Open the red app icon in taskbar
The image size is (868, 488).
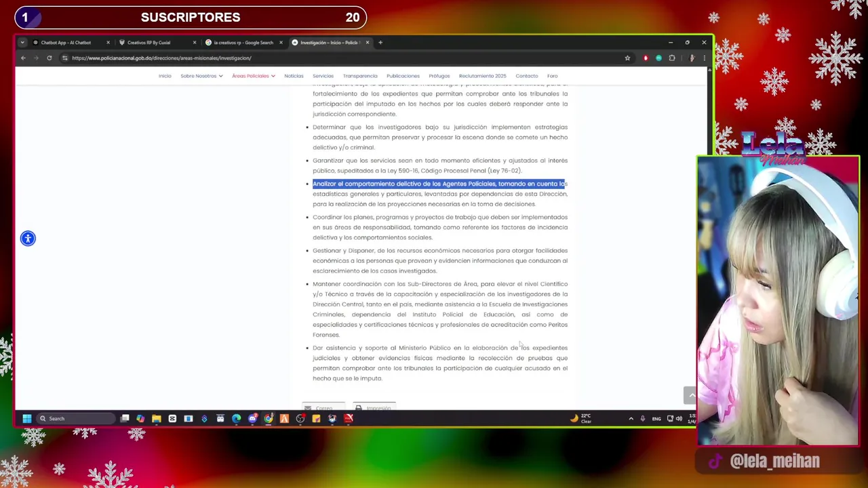click(349, 418)
